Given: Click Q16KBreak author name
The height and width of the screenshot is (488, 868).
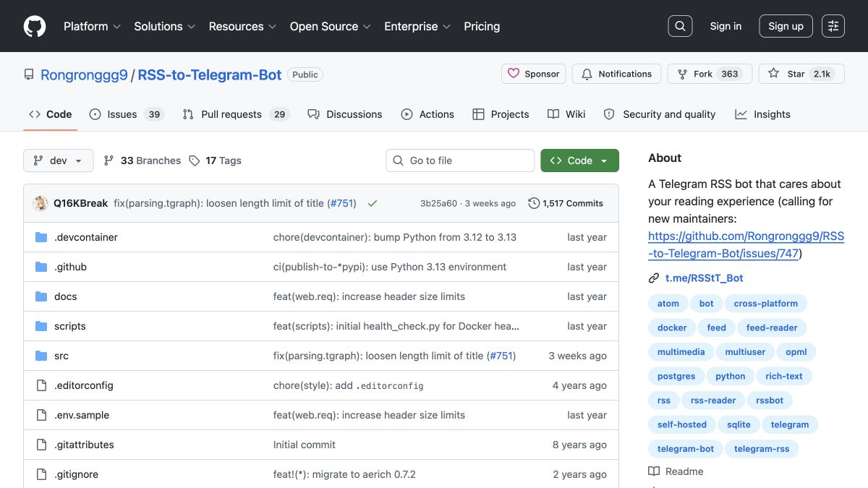Looking at the screenshot, I should point(80,203).
